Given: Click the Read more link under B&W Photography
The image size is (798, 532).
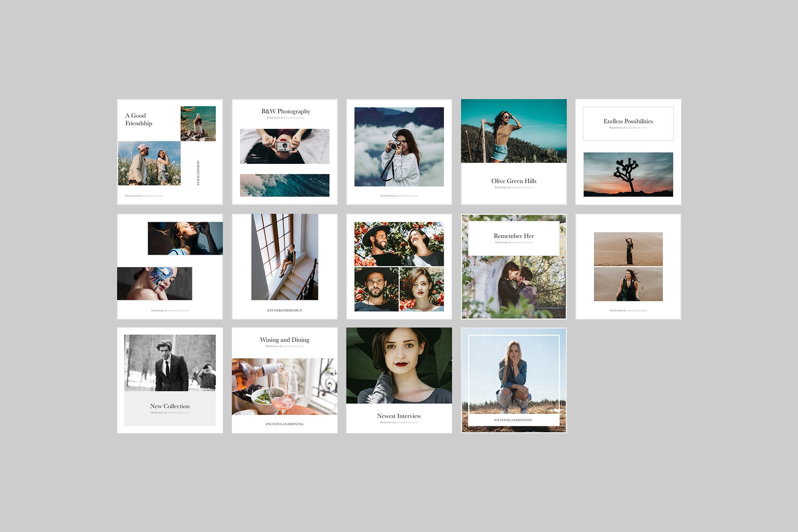Looking at the screenshot, I should (285, 118).
